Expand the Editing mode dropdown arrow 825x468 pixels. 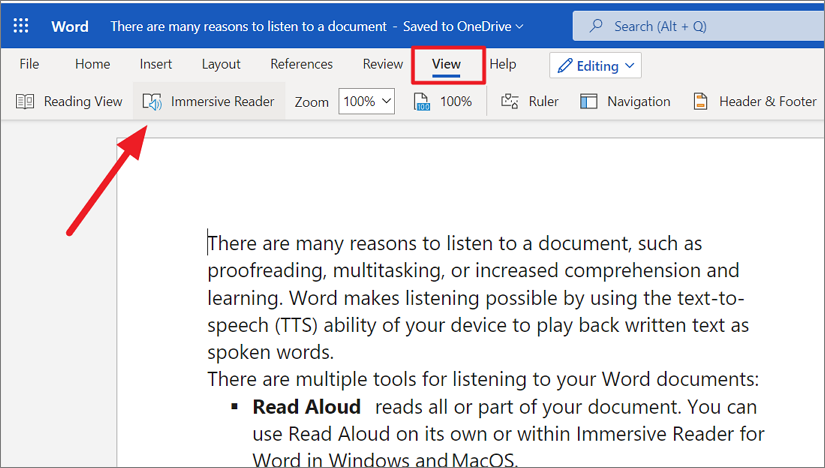pyautogui.click(x=630, y=66)
